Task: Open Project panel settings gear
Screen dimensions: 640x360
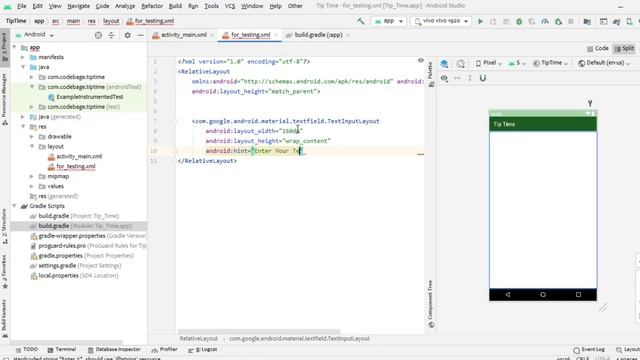Action: (x=127, y=36)
